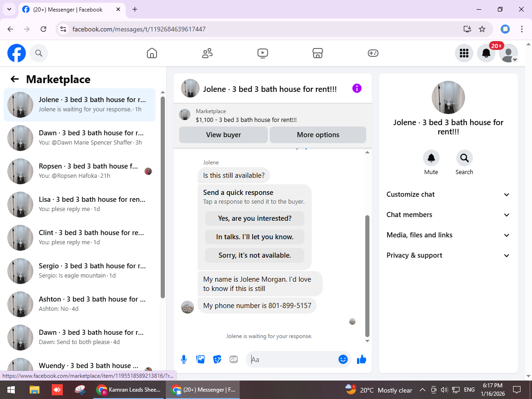Expand Media, files and links section
Image resolution: width=532 pixels, height=399 pixels.
pos(448,235)
